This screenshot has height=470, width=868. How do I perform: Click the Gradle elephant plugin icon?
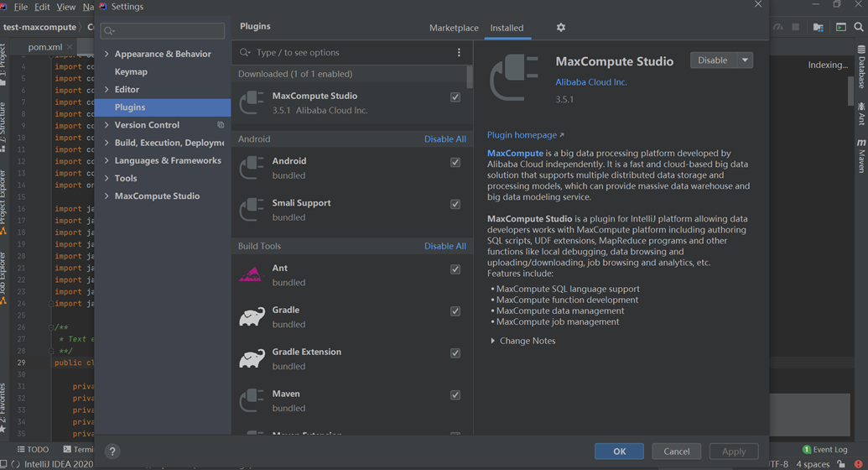click(252, 316)
